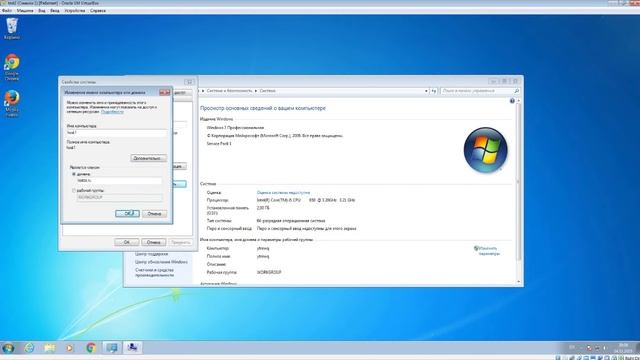Screen dimensions: 640x360
Task: Click Cancel in the computer name change dialog
Action: click(x=154, y=213)
